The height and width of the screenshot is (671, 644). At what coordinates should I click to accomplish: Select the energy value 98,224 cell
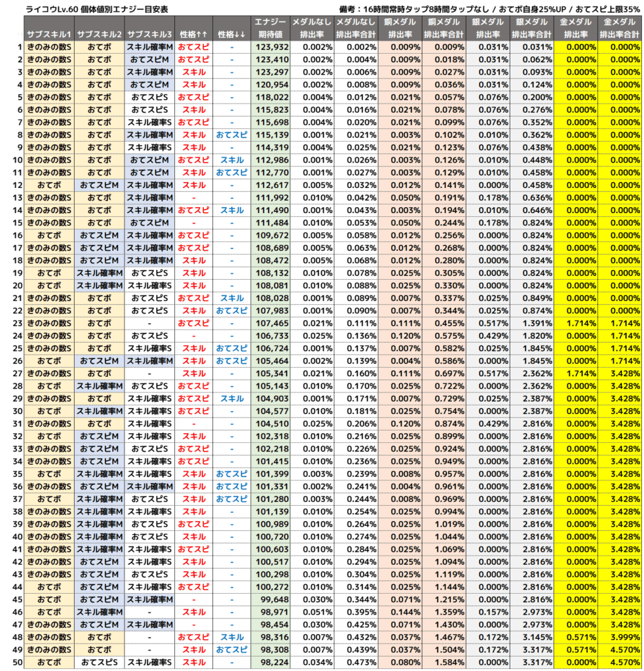point(273,662)
